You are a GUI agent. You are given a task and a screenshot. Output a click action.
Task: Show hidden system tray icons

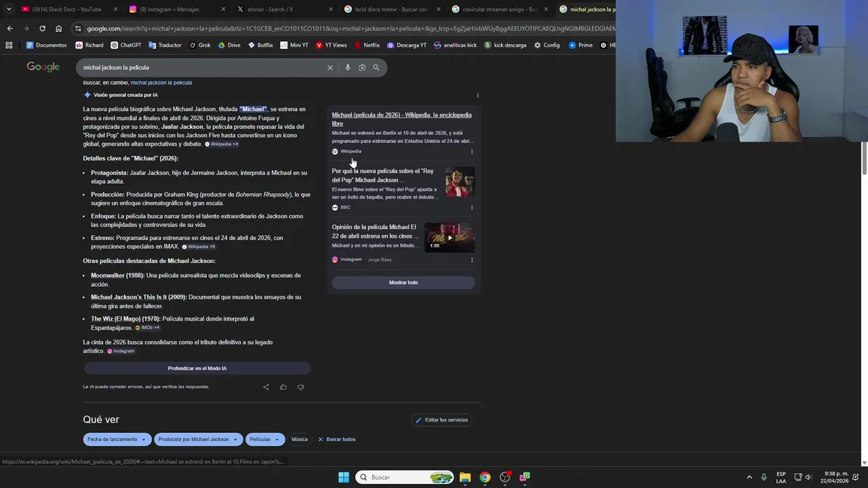[749, 477]
